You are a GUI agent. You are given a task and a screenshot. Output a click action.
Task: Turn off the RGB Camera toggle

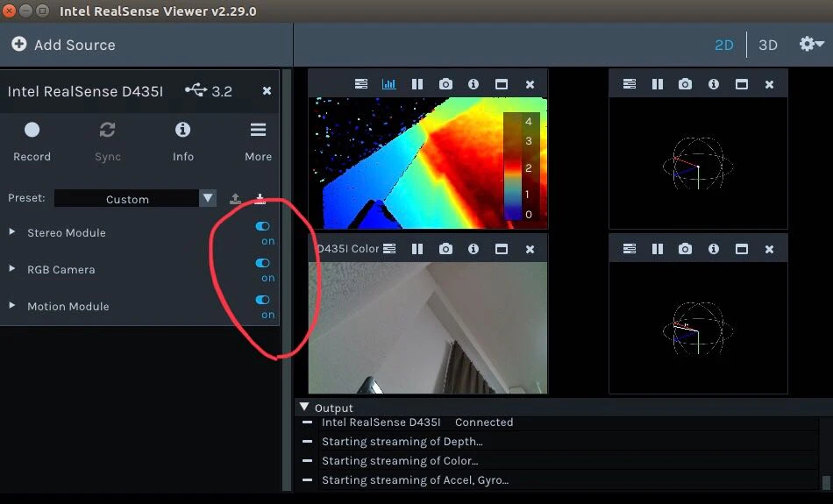click(263, 263)
